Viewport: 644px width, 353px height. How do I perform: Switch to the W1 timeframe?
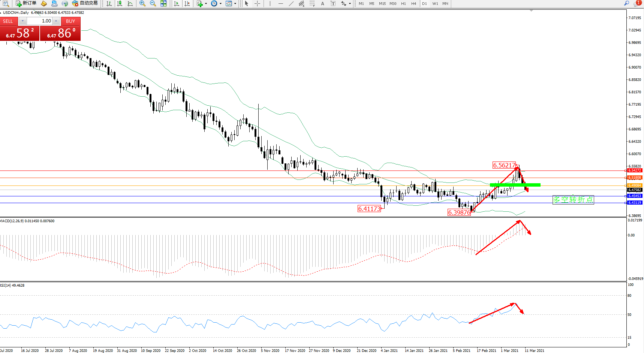(435, 4)
